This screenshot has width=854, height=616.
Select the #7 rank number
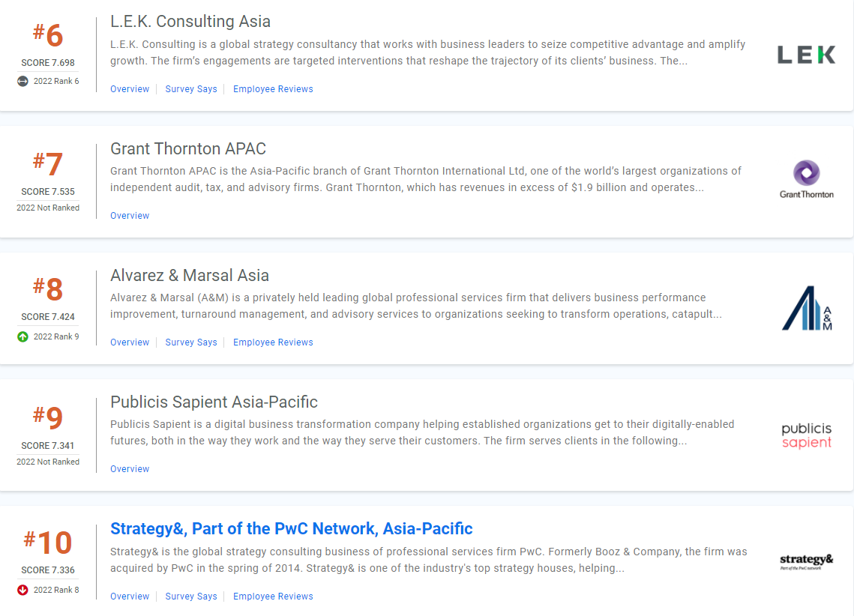pos(48,163)
